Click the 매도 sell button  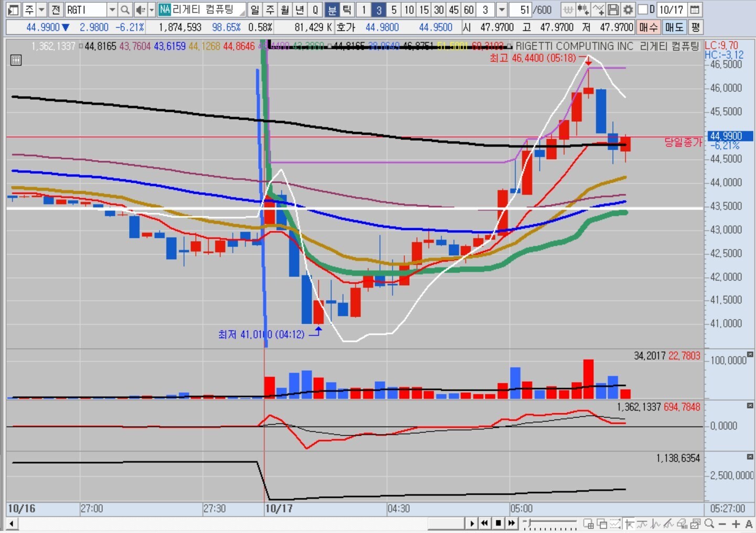tap(674, 27)
